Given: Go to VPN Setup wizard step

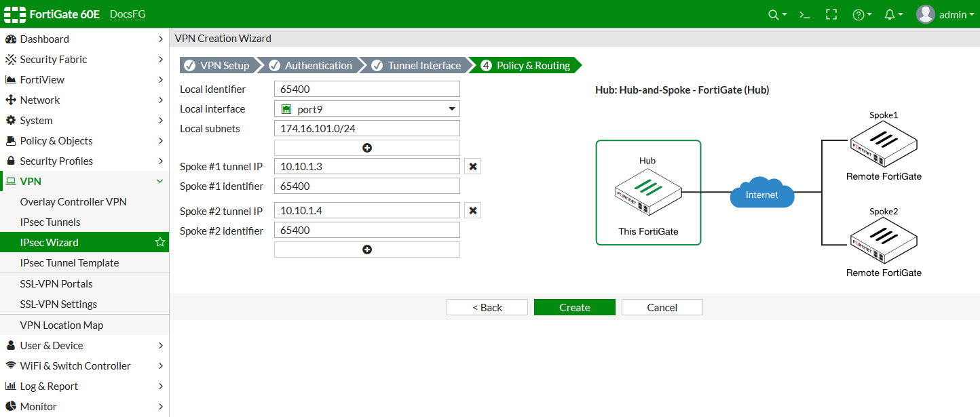Looking at the screenshot, I should (x=218, y=65).
